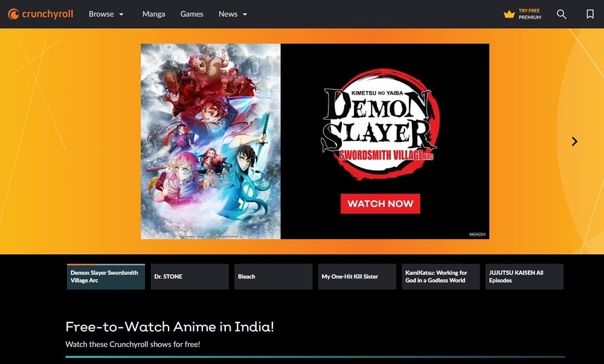Select the JUJUTSU KAISEN All Episodes tab

pos(524,276)
